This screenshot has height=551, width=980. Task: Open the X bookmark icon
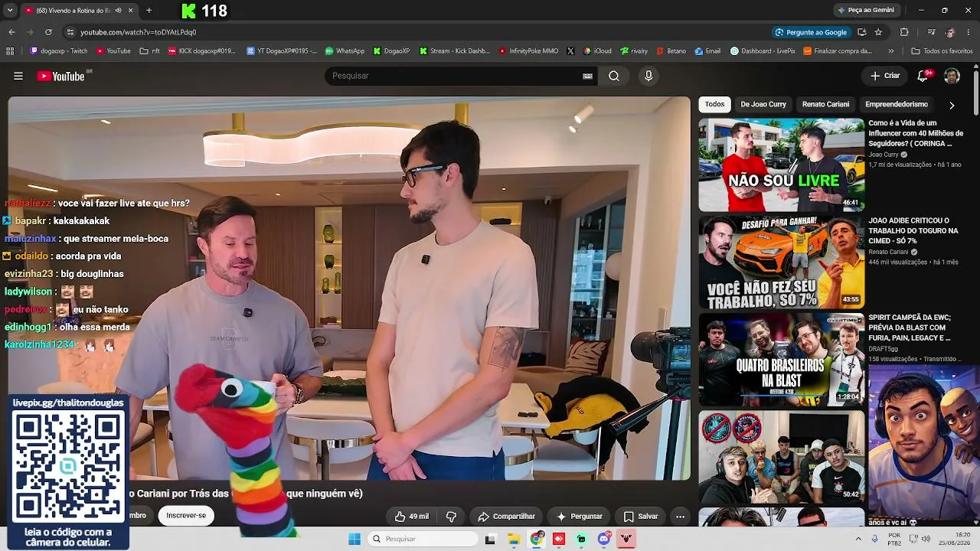point(570,51)
